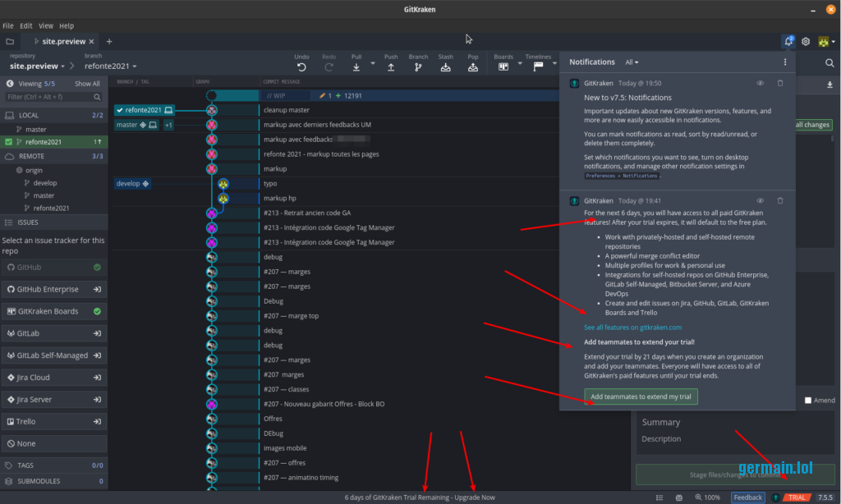Click the Undo toolbar icon
841x504 pixels.
point(301,66)
